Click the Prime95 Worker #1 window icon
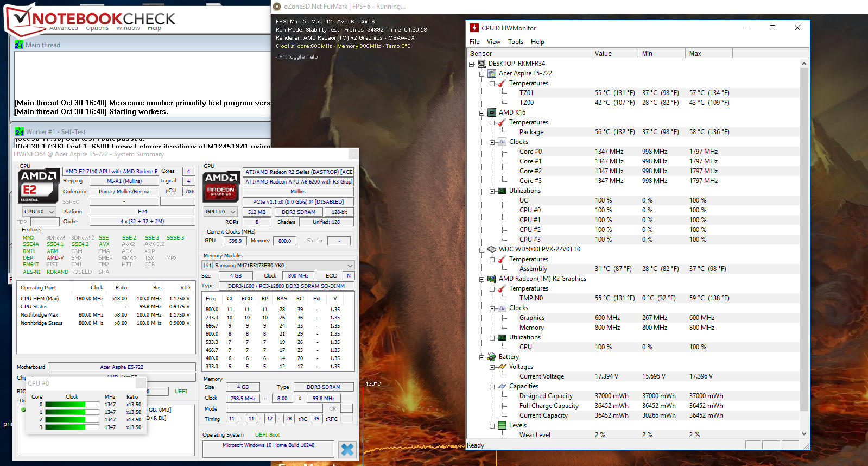This screenshot has height=466, width=868. tap(20, 131)
